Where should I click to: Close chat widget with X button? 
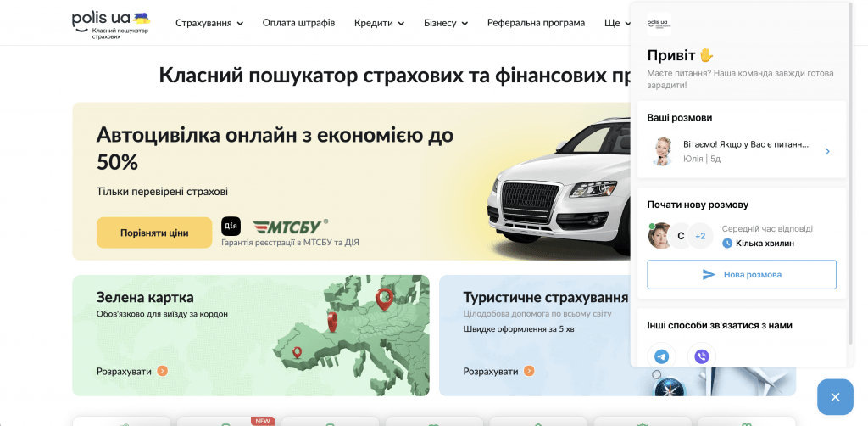[835, 396]
